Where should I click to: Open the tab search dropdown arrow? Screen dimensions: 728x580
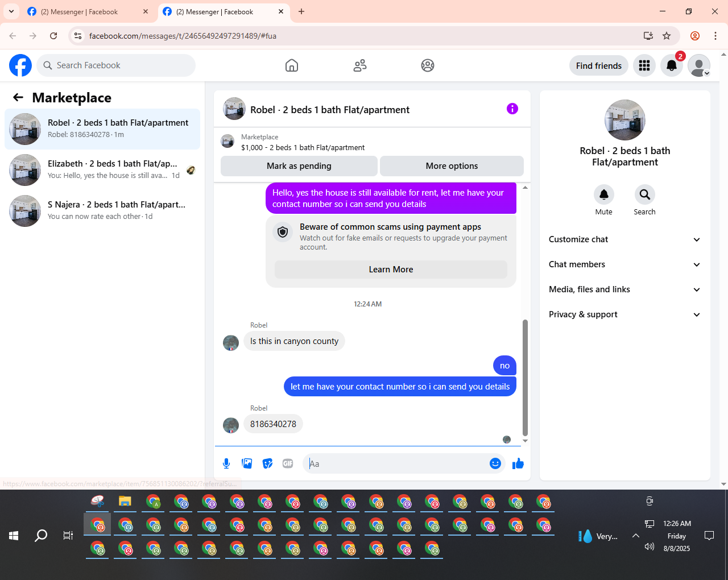click(11, 11)
